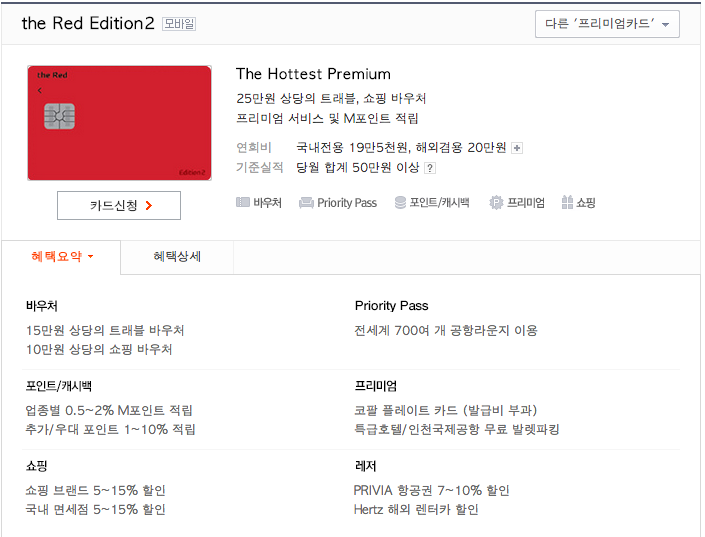Click '업종별 0.5~2% M포인트 적립' text
Screen dimensions: 705x537
pos(109,410)
